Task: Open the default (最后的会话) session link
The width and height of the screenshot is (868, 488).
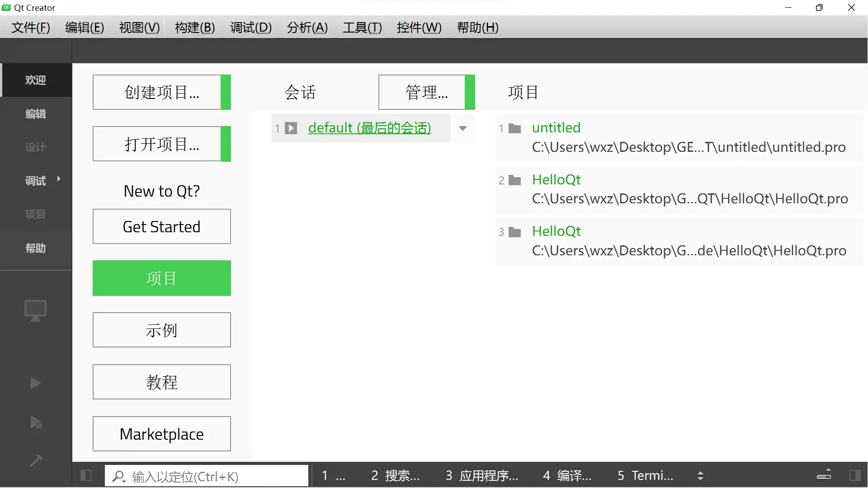Action: pos(370,128)
